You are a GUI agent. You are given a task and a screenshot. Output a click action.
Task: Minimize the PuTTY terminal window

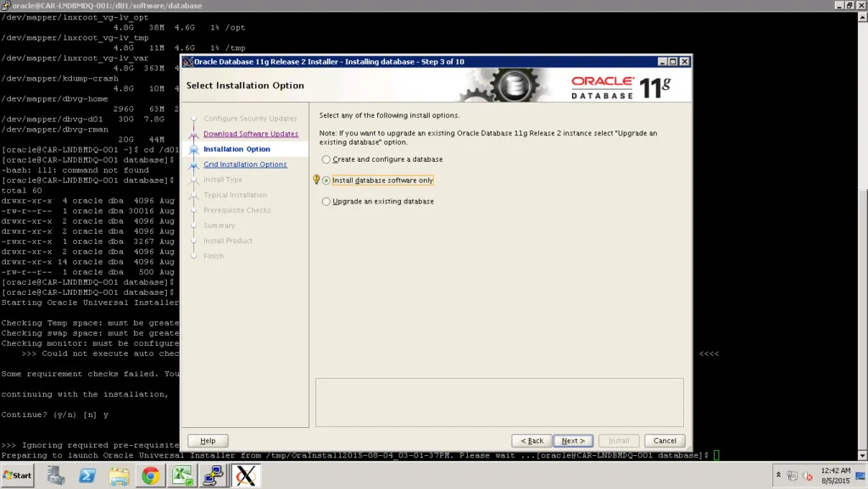839,6
